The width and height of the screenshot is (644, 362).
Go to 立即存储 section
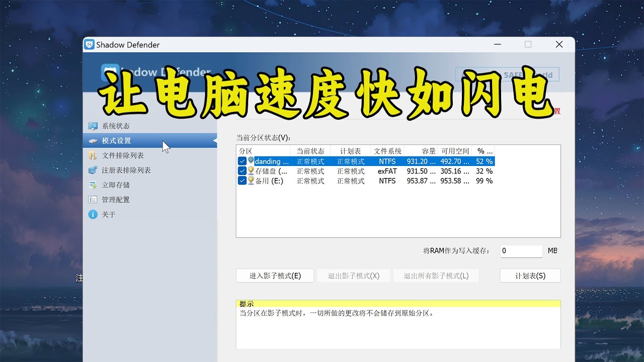pyautogui.click(x=116, y=185)
